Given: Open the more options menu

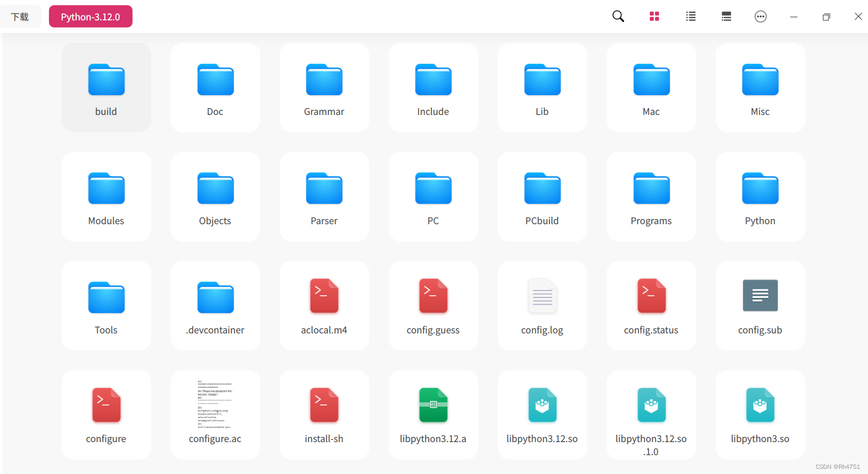Looking at the screenshot, I should [x=760, y=16].
